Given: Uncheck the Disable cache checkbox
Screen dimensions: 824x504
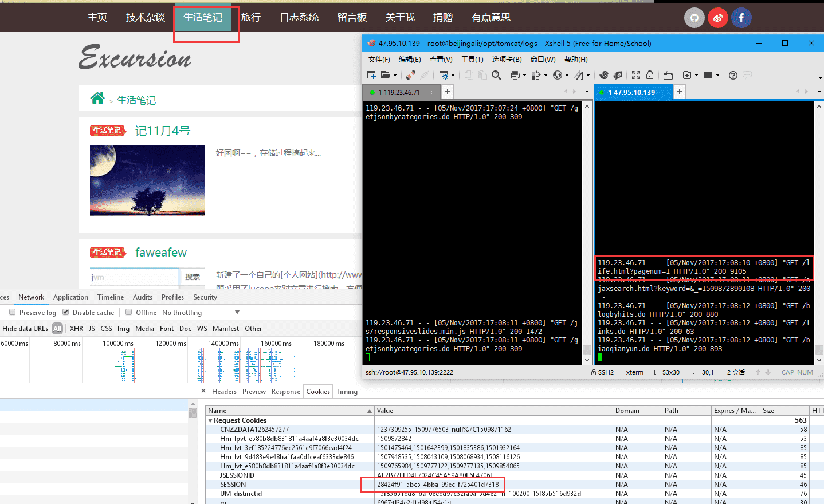Looking at the screenshot, I should pos(66,312).
